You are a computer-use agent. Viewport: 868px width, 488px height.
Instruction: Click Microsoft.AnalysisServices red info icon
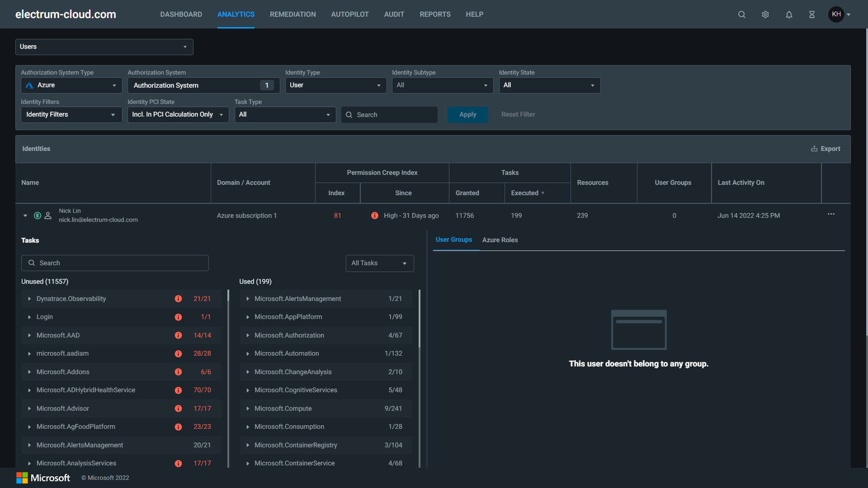(x=179, y=464)
